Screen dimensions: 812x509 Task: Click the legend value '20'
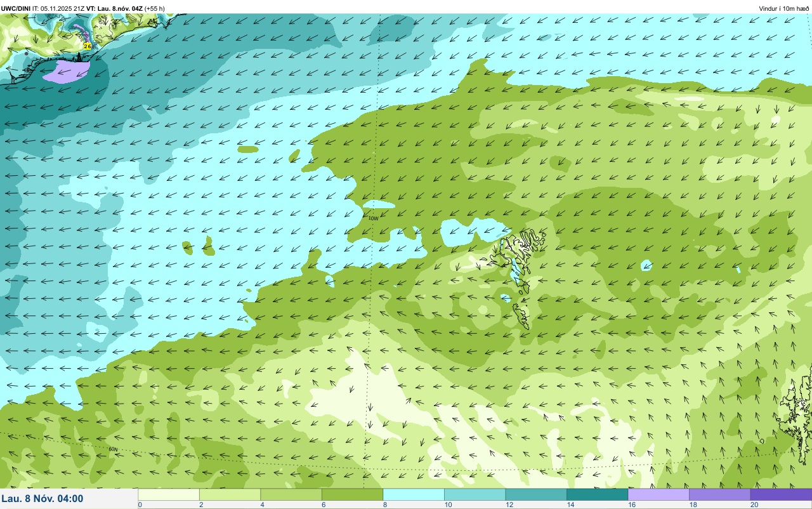(754, 505)
